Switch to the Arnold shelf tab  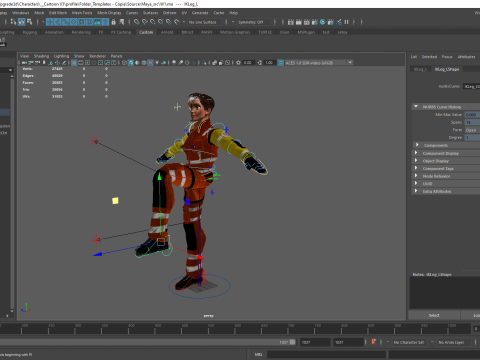[x=167, y=32]
